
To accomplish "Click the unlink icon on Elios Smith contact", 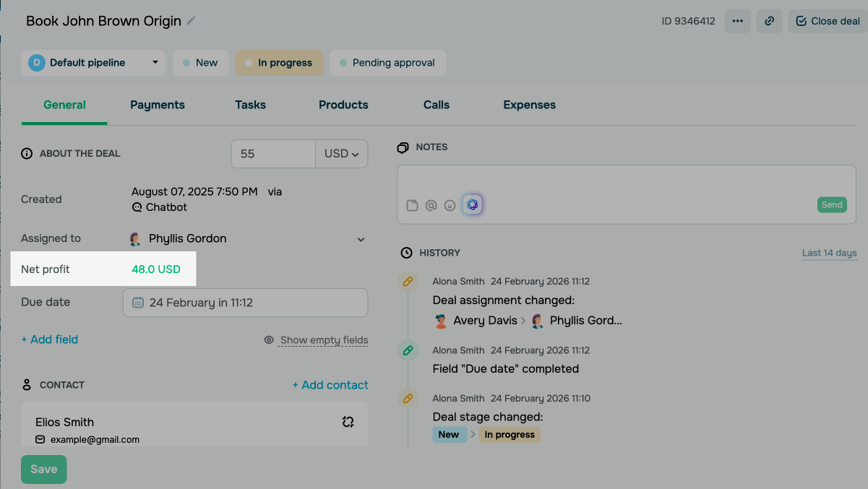I will [x=348, y=422].
